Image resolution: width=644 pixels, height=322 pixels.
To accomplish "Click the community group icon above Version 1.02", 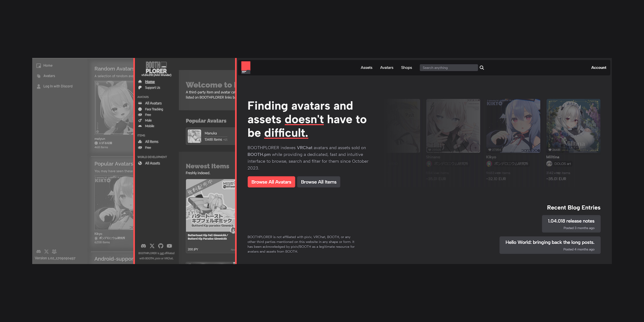I will (54, 251).
